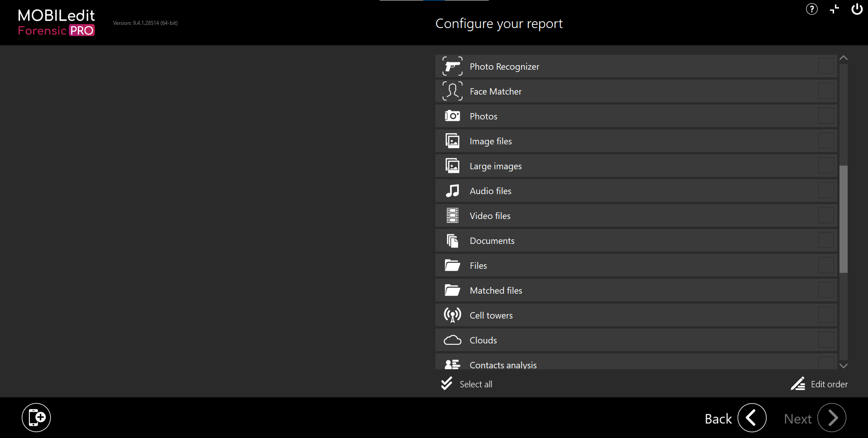Click the Audio files music note icon
Image resolution: width=868 pixels, height=438 pixels.
[x=452, y=191]
